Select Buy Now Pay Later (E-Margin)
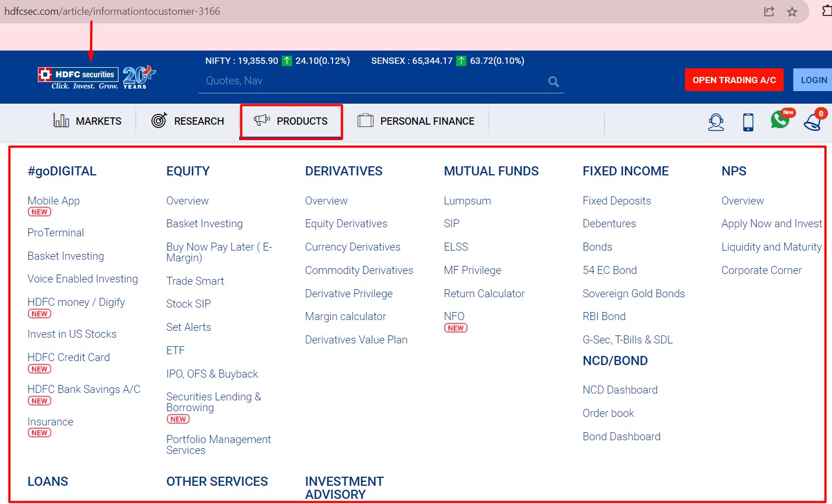The image size is (832, 504). click(x=219, y=252)
